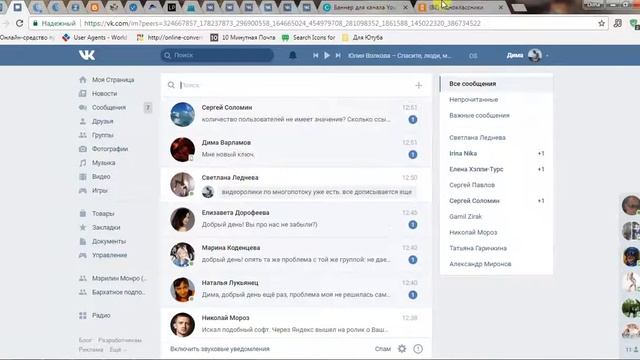Open 10 Минутная Почта bookmark
This screenshot has height=360, width=640.
pyautogui.click(x=243, y=38)
